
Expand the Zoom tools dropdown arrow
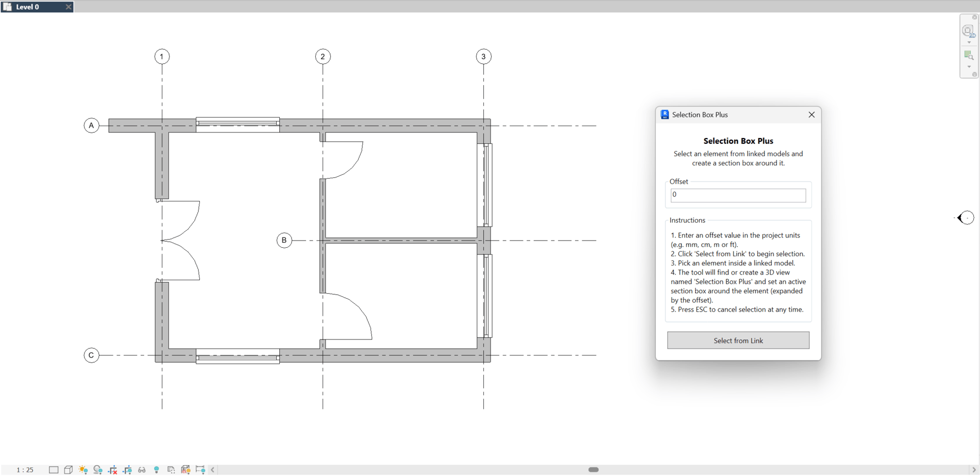tap(969, 66)
